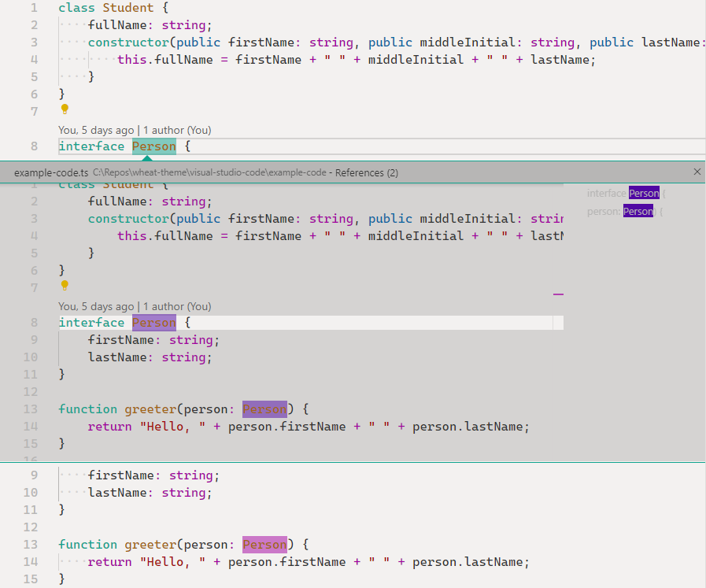706x588 pixels.
Task: Click highlighted Person on peek view line 13
Action: coord(264,409)
